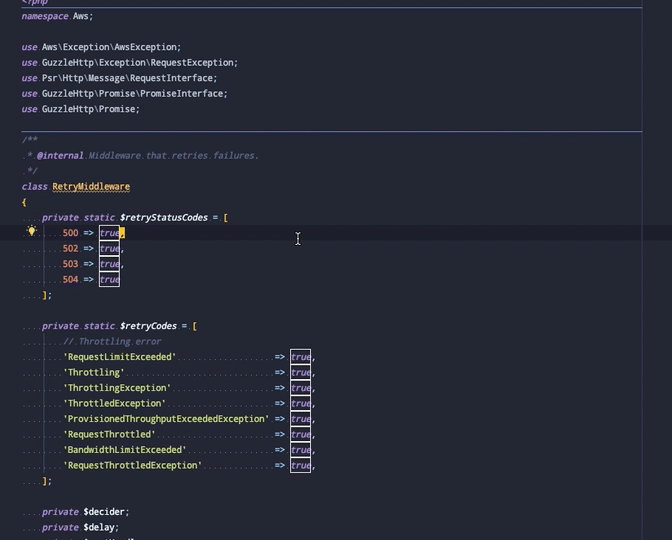
Task: Click 'true' value for RequestThrottledException
Action: coord(300,465)
